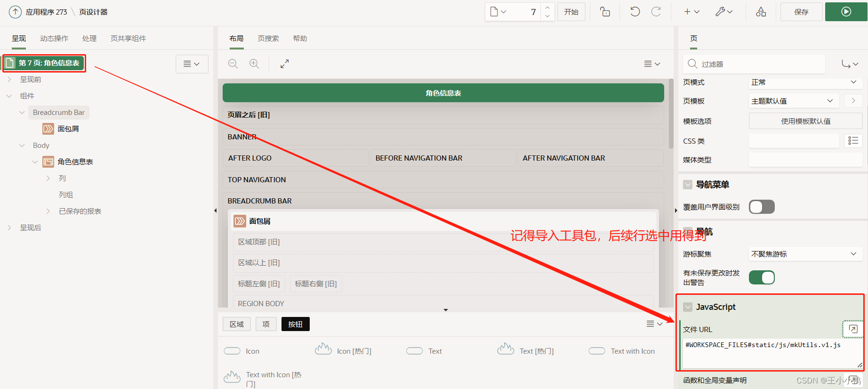Open the utilities wrench menu
Image resolution: width=868 pixels, height=389 pixels.
(x=724, y=12)
